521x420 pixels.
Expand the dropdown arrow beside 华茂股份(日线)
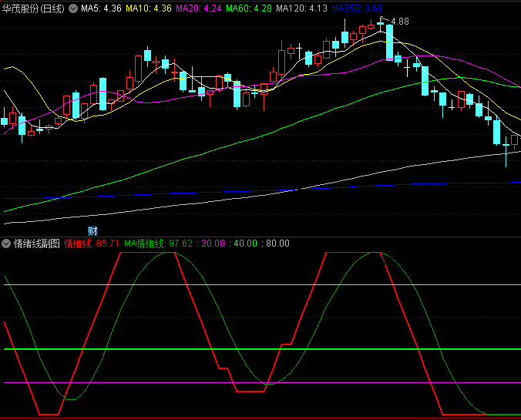[x=73, y=8]
